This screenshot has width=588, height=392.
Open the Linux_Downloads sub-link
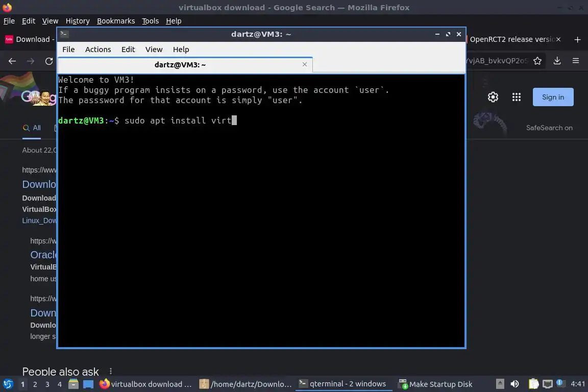(39, 220)
